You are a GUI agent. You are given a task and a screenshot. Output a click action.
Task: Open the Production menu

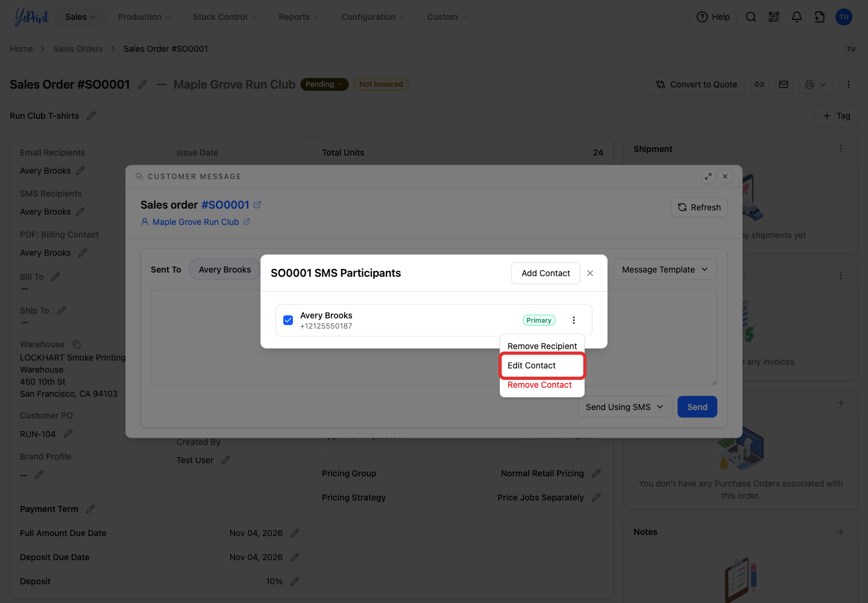[144, 17]
